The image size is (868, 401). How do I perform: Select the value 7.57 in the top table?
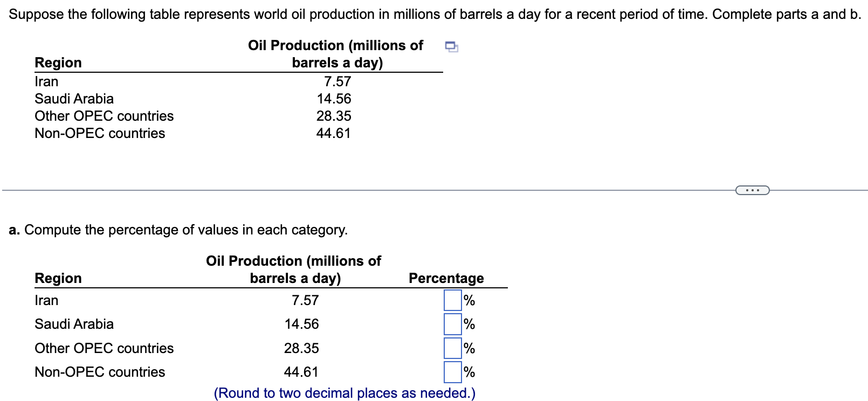coord(337,81)
